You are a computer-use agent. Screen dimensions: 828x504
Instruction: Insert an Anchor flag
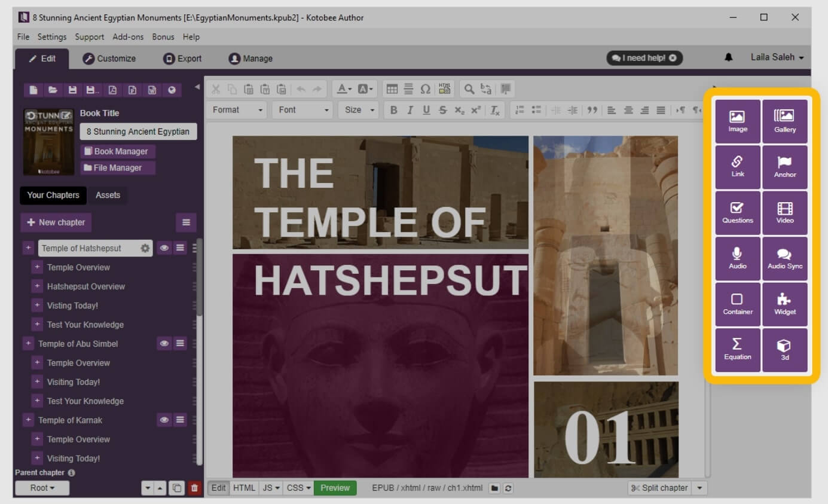tap(784, 167)
